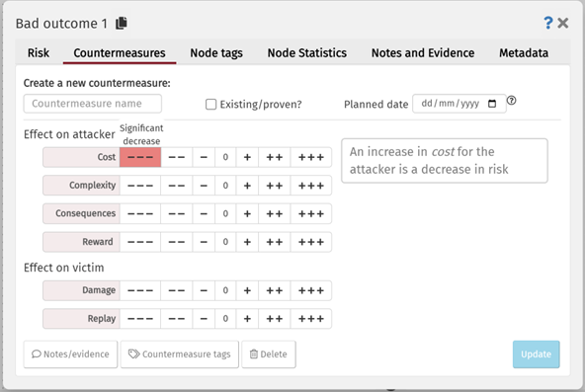585x392 pixels.
Task: Set Complexity to double plus
Action: pos(275,186)
